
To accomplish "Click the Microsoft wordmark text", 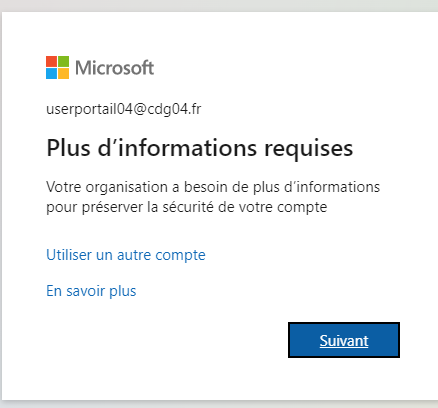I will pos(114,68).
